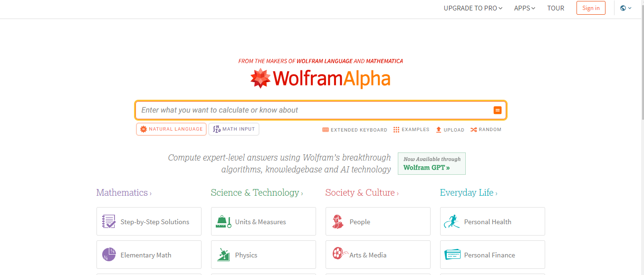Click the Arts & Media film reel icon
644x275 pixels.
339,253
